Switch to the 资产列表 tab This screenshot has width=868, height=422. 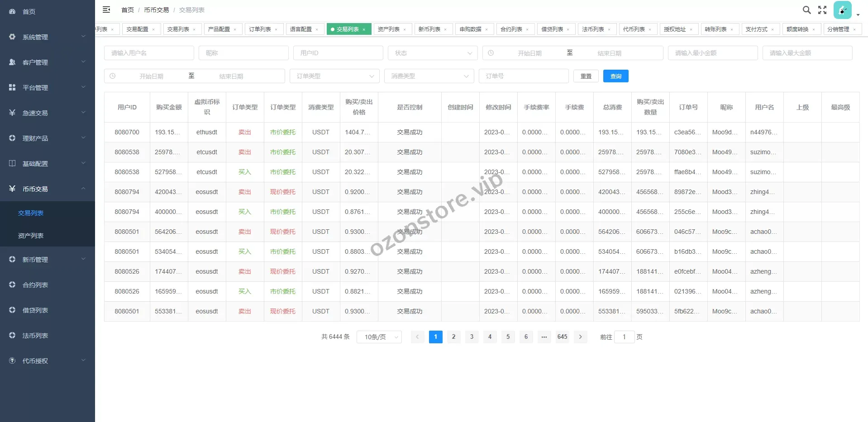coord(388,29)
